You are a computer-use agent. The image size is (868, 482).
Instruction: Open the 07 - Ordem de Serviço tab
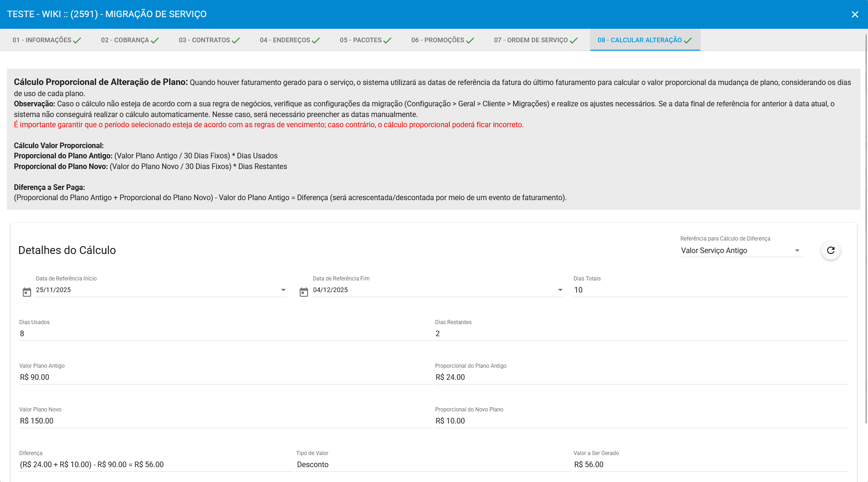[x=535, y=40]
